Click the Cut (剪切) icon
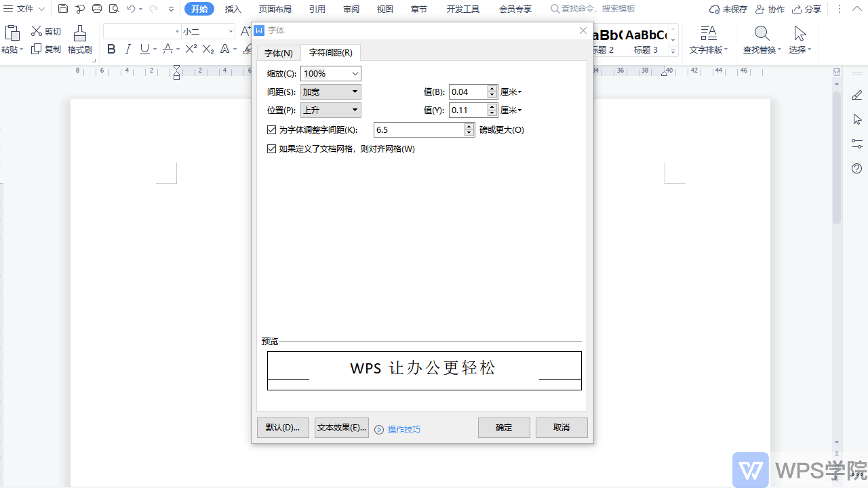This screenshot has height=488, width=868. coord(45,30)
